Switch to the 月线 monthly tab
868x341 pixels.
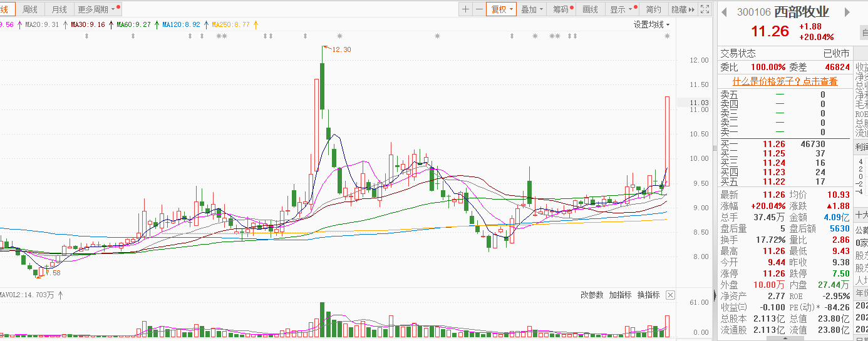pos(59,9)
